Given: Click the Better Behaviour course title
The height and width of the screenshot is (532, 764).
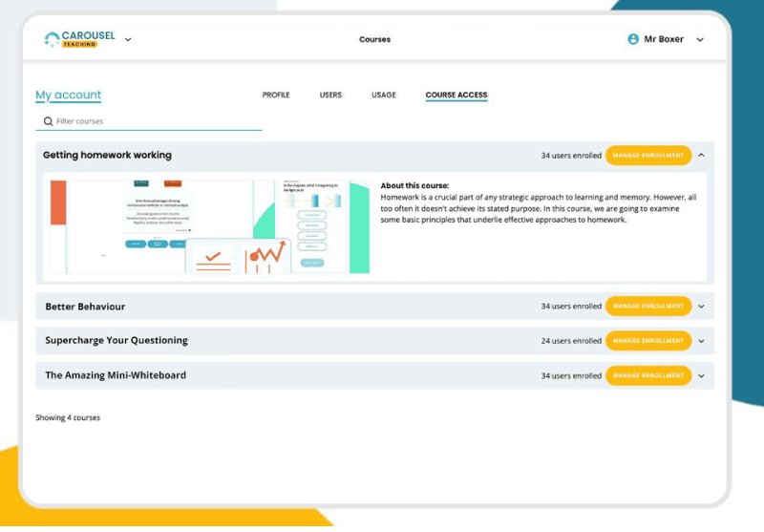Looking at the screenshot, I should (85, 307).
